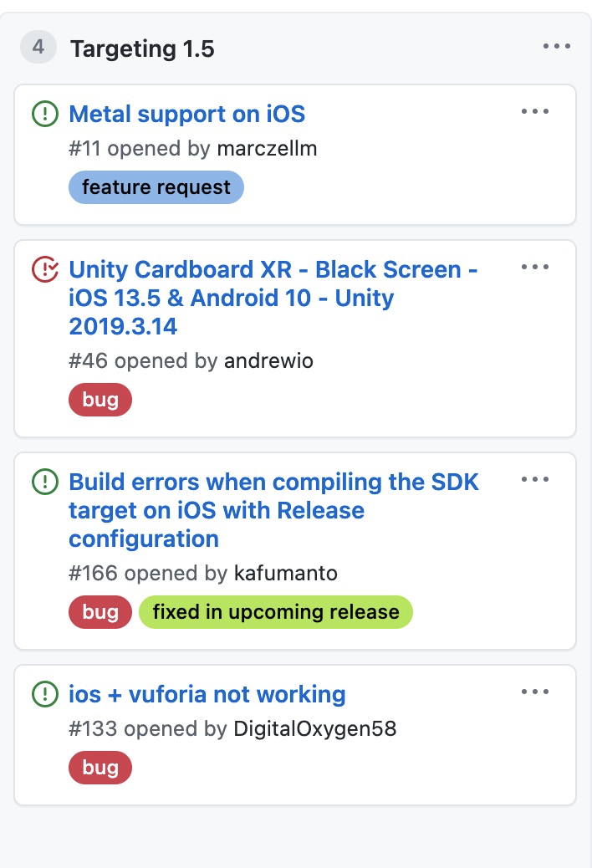Click the open issue icon beside ios + vuforia

(x=43, y=693)
